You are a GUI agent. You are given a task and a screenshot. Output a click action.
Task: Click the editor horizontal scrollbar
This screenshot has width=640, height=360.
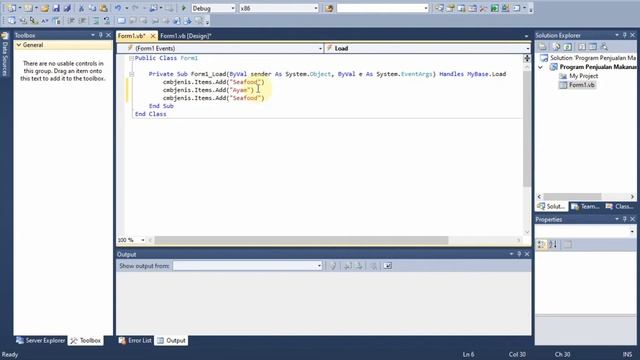pos(301,240)
